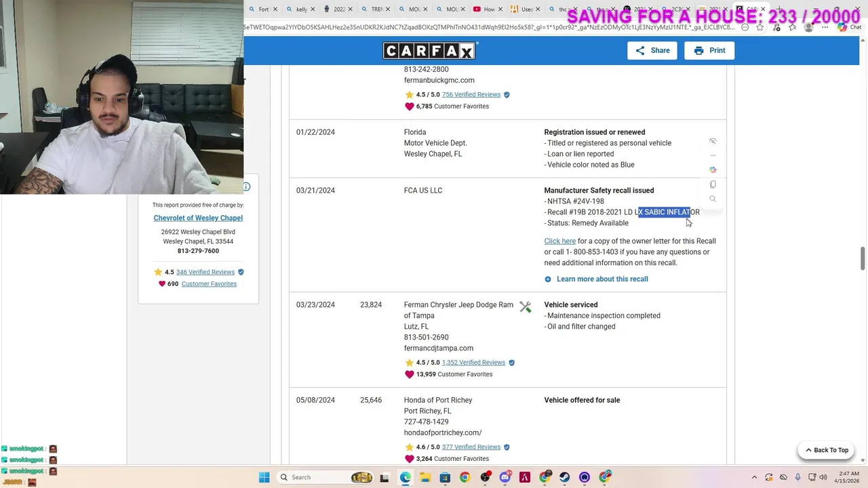Click Status: Remedy Available text
Screen dimensions: 868x488
586,223
